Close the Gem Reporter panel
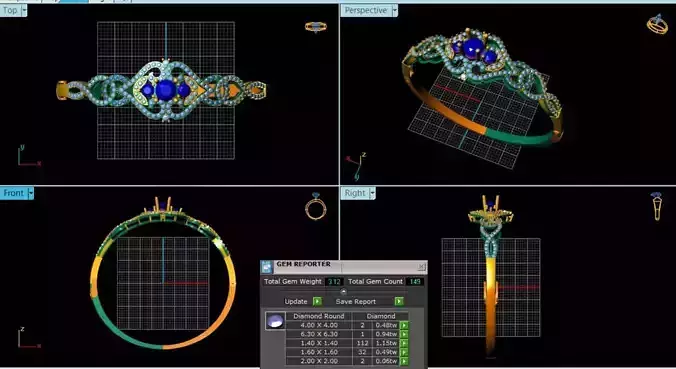 point(421,267)
